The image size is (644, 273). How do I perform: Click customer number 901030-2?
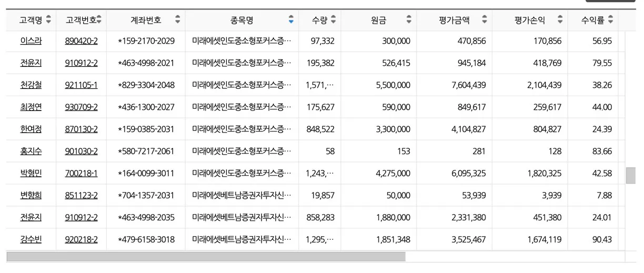pos(81,151)
